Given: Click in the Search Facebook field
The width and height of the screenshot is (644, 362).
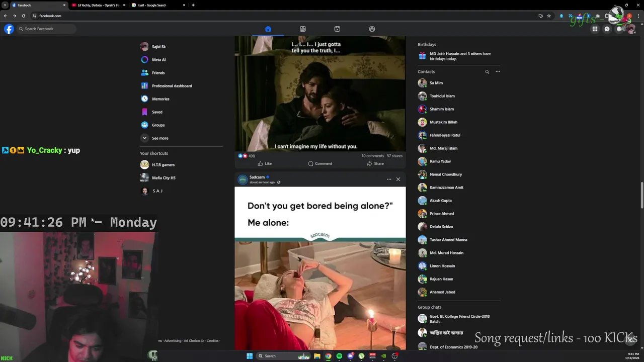Looking at the screenshot, I should [x=46, y=29].
